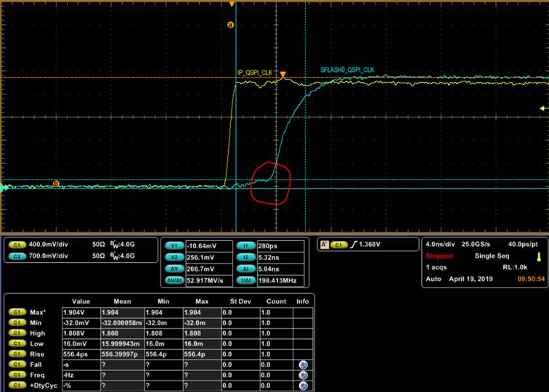Click the C1 badge in the Rise row
Image resolution: width=549 pixels, height=392 pixels.
17,354
